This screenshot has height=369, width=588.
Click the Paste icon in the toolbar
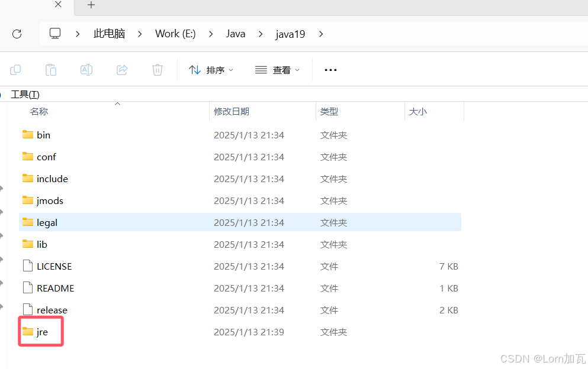coord(51,70)
